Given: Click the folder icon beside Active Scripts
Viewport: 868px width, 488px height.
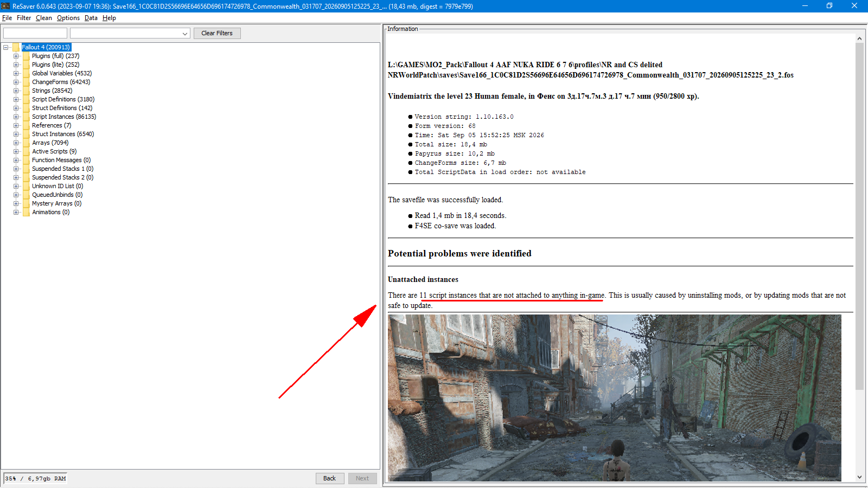Looking at the screenshot, I should pyautogui.click(x=26, y=151).
